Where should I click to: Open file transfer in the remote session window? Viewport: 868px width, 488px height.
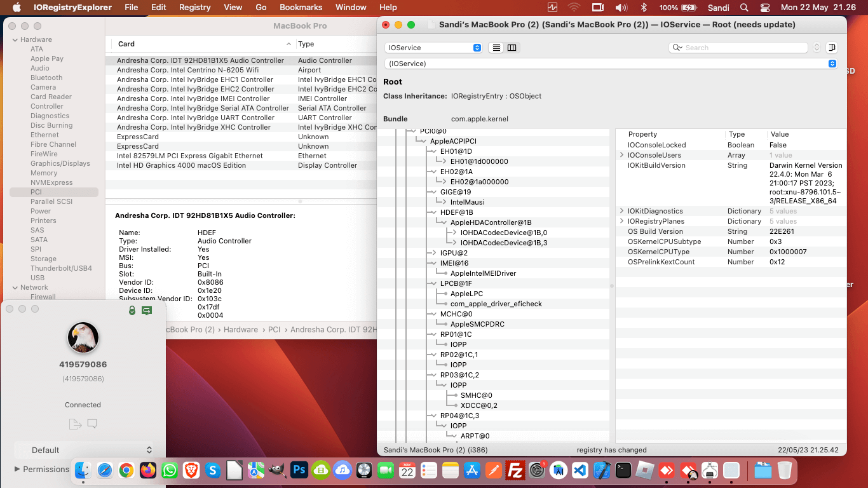[74, 424]
